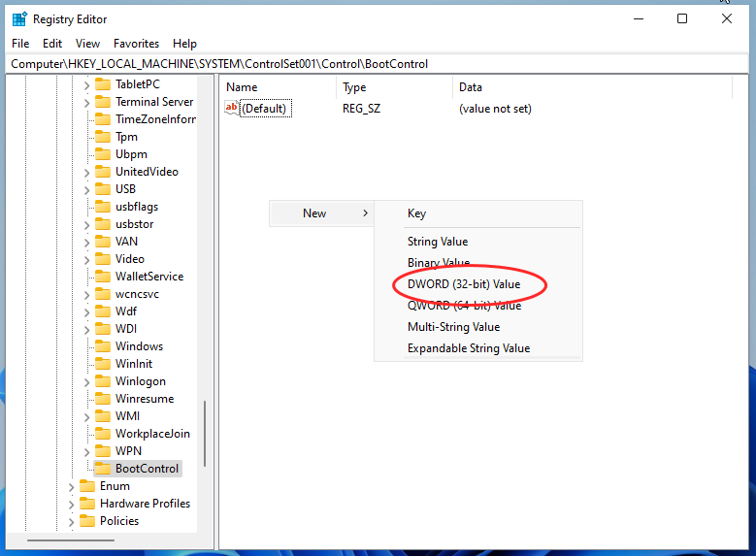Expand the Policies key
The width and height of the screenshot is (756, 556).
(72, 522)
